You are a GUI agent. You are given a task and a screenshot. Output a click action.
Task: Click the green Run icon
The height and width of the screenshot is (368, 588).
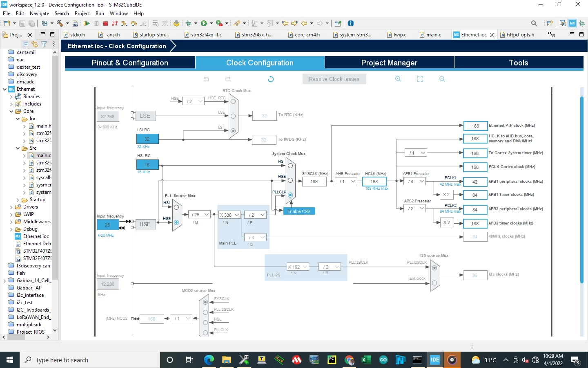pyautogui.click(x=204, y=23)
